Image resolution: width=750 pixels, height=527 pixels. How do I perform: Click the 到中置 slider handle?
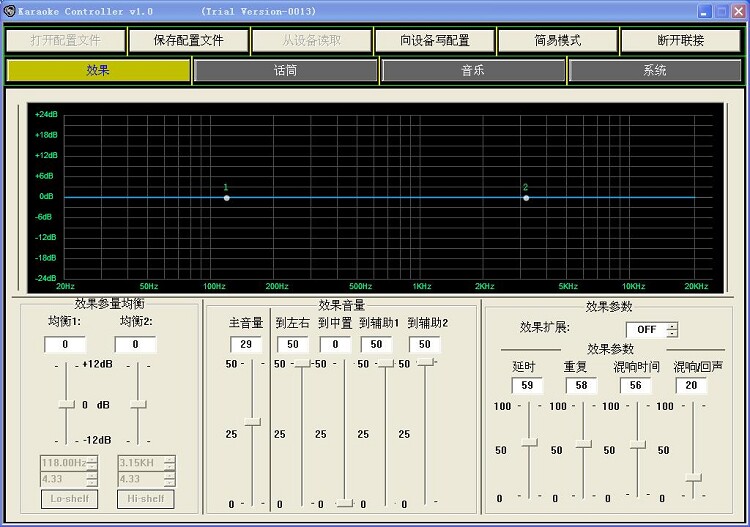coord(344,503)
